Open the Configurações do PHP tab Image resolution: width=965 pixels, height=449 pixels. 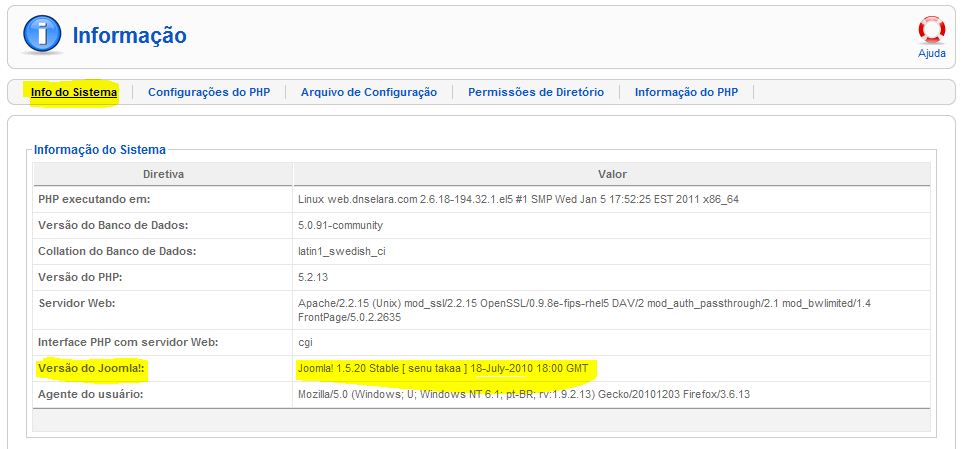point(209,92)
